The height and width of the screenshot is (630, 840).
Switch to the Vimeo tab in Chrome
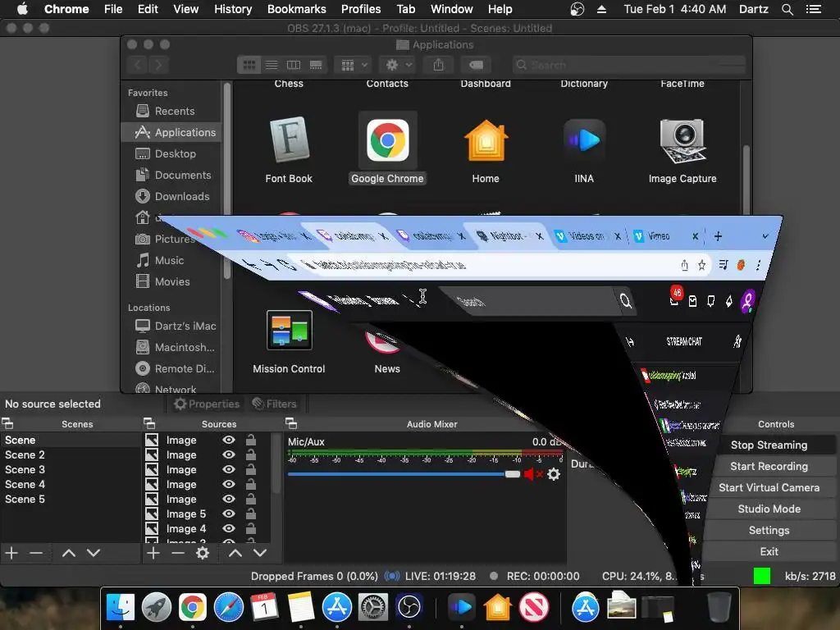click(x=659, y=236)
